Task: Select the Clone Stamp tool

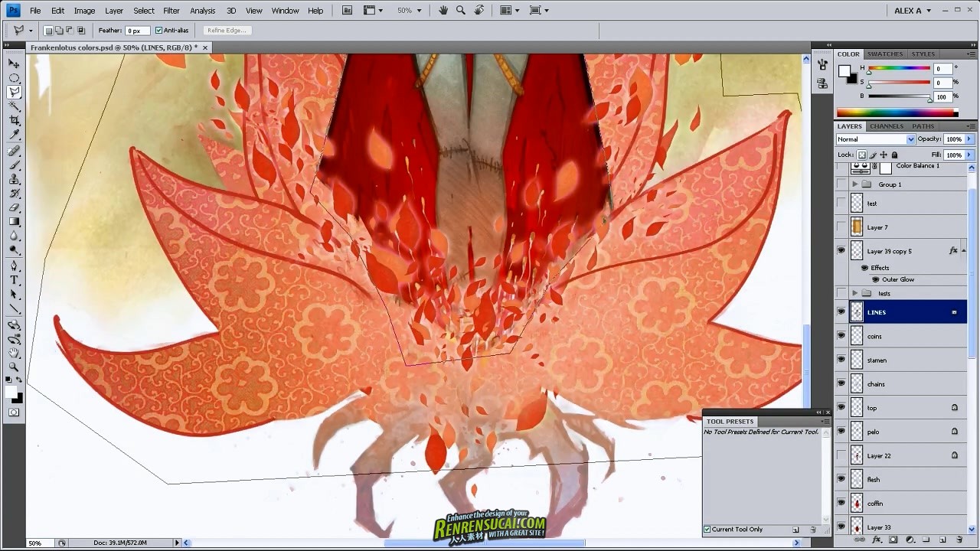Action: [x=14, y=179]
